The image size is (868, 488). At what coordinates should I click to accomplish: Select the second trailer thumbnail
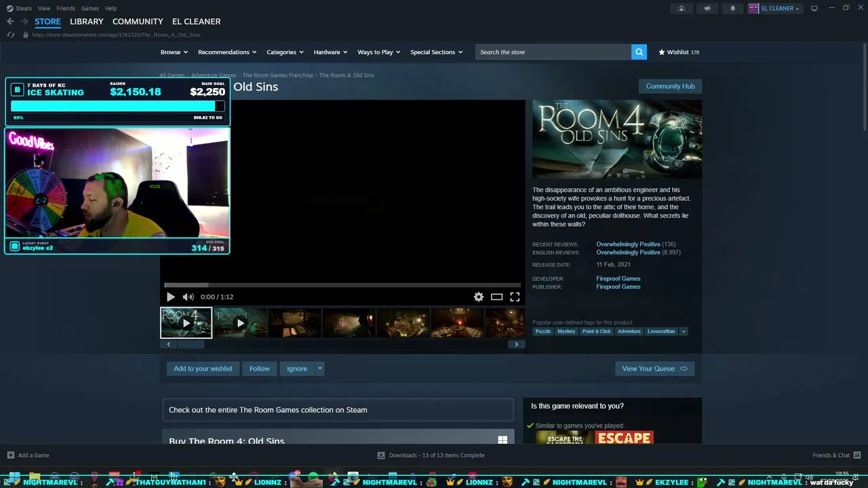tap(240, 323)
